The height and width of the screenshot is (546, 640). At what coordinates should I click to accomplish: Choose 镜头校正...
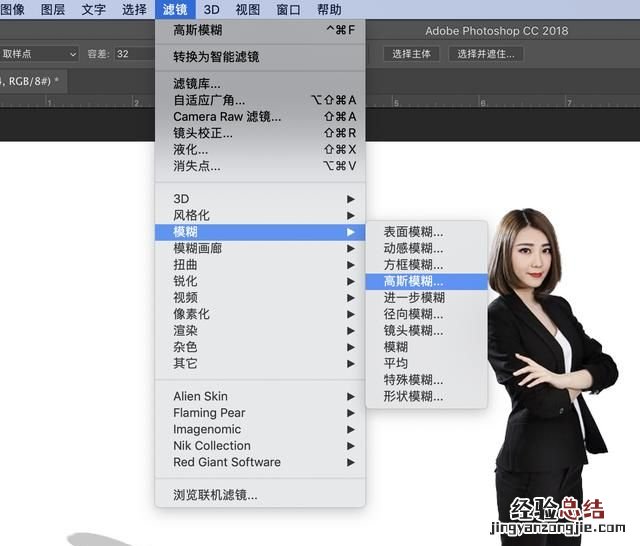click(260, 133)
